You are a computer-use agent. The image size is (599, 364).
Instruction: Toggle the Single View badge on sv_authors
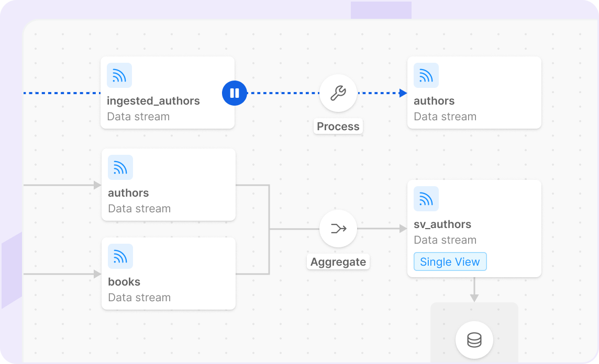(450, 261)
